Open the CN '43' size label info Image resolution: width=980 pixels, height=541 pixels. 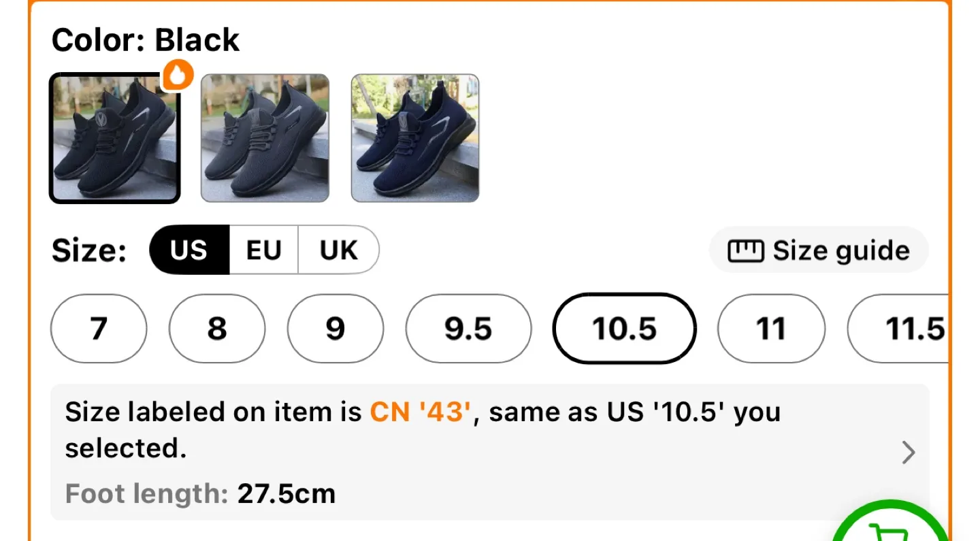pos(421,412)
